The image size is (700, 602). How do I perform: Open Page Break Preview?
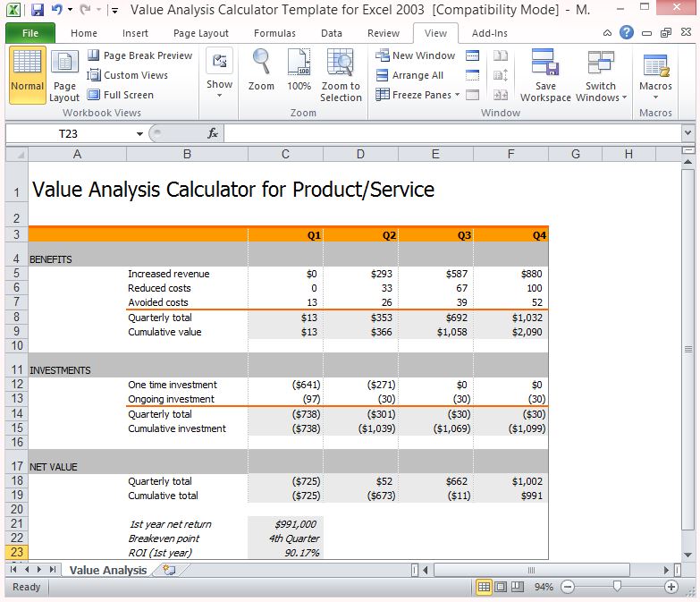[139, 55]
